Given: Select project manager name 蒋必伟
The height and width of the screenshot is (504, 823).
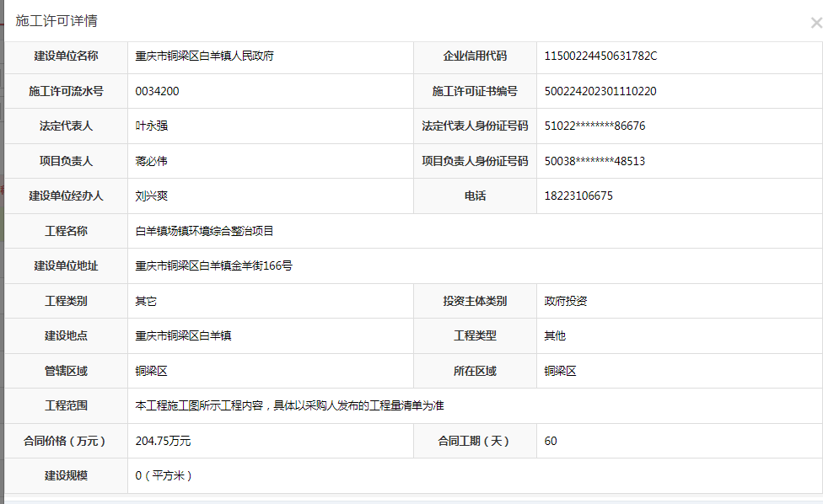Looking at the screenshot, I should [x=152, y=161].
